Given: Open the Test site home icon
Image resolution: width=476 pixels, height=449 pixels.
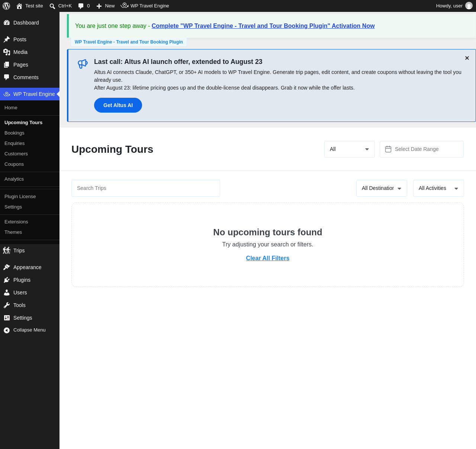Looking at the screenshot, I should pyautogui.click(x=19, y=6).
